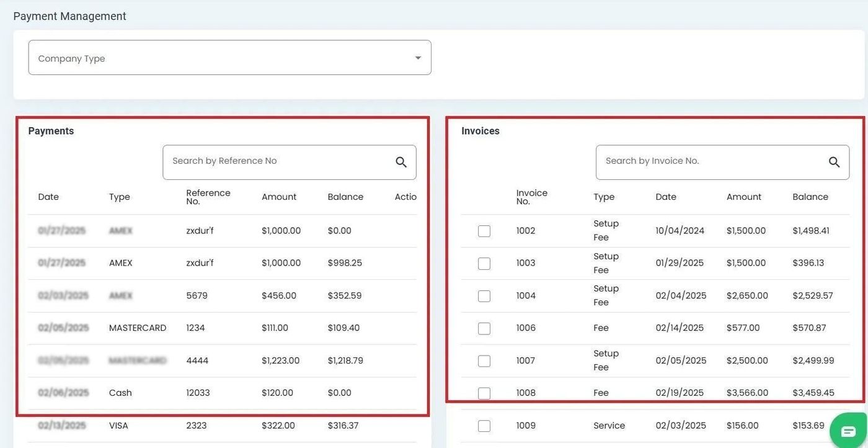Click the Invoices Balance column header

click(810, 197)
